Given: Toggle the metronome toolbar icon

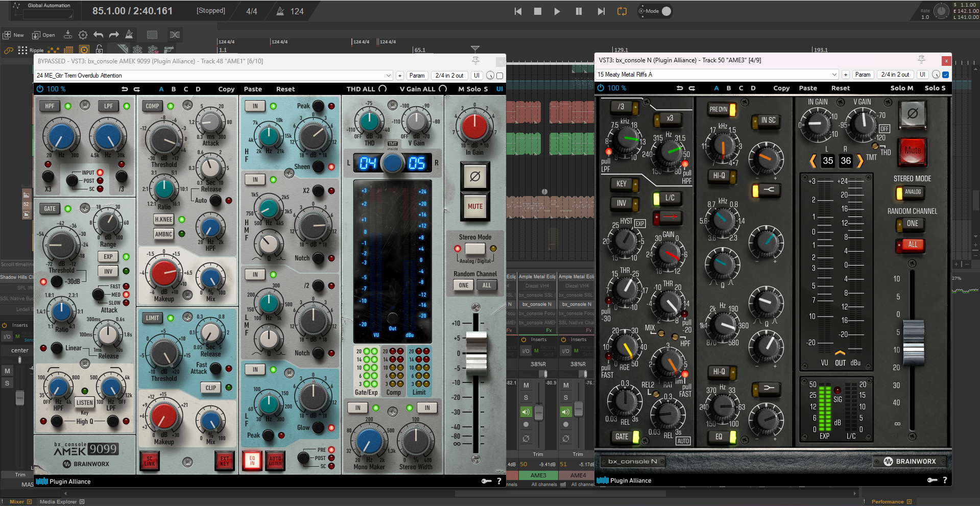Looking at the screenshot, I should pos(129,35).
